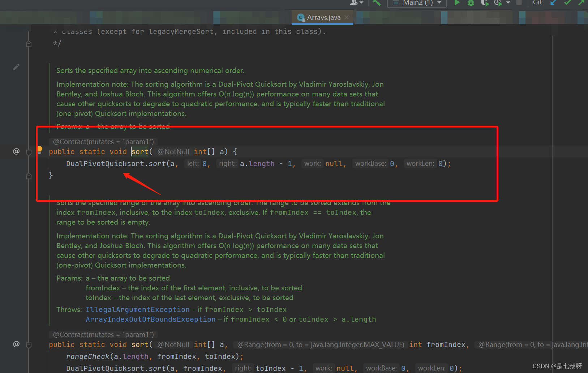Click fold end marker at closing brace
588x373 pixels.
pos(29,176)
